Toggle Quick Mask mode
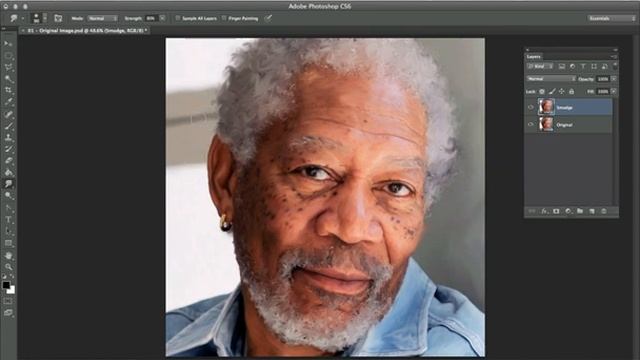This screenshot has width=640, height=360. pyautogui.click(x=8, y=301)
